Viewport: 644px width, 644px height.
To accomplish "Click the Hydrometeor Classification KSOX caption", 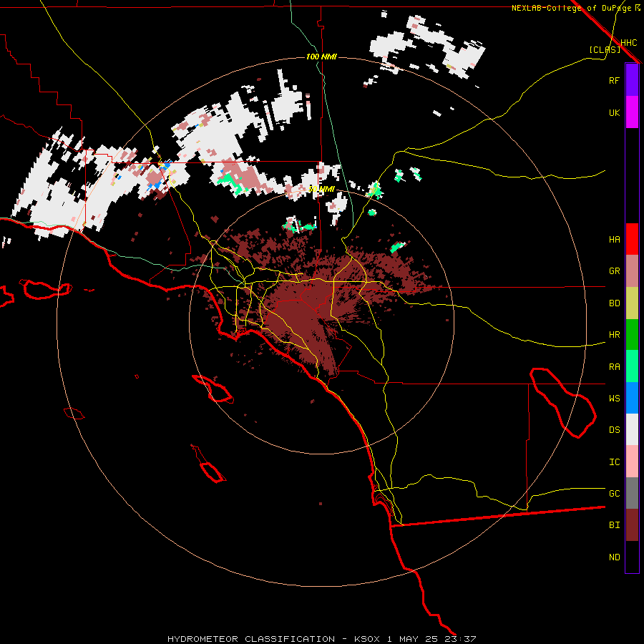I will [321, 639].
